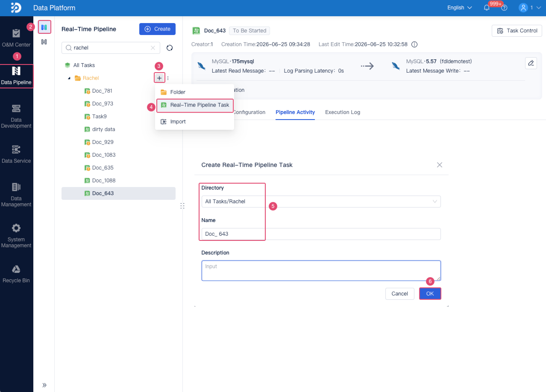Image resolution: width=546 pixels, height=392 pixels.
Task: Open the Data Pipeline section
Action: (16, 76)
